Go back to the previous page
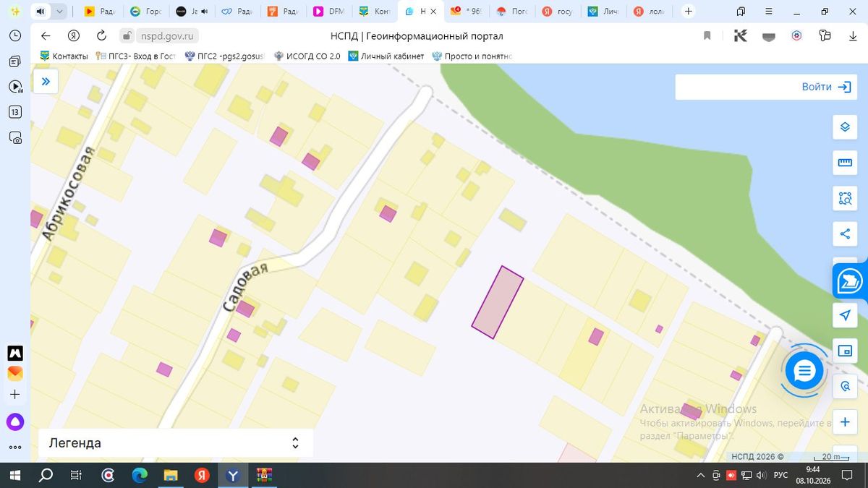868x488 pixels. [46, 35]
